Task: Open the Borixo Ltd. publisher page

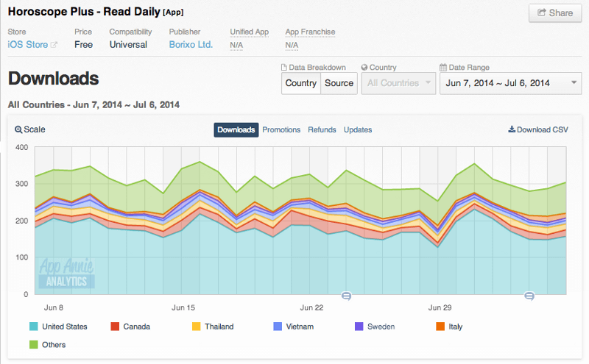Action: (x=191, y=45)
